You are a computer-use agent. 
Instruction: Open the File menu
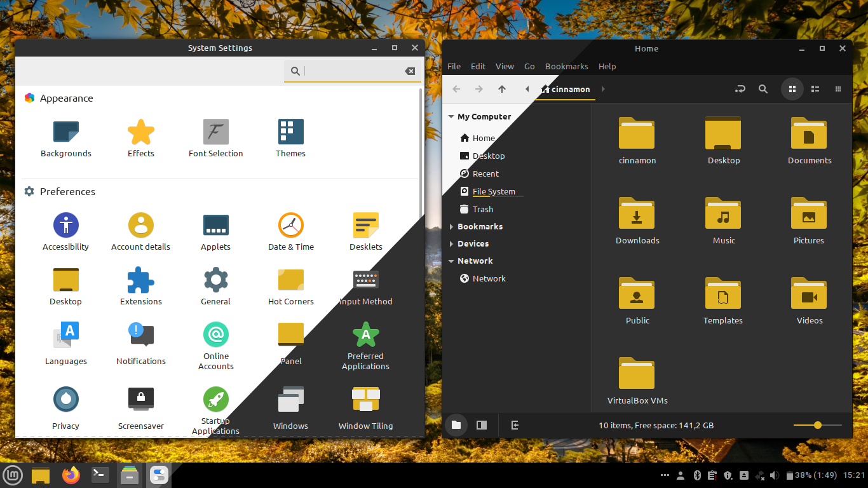[454, 66]
